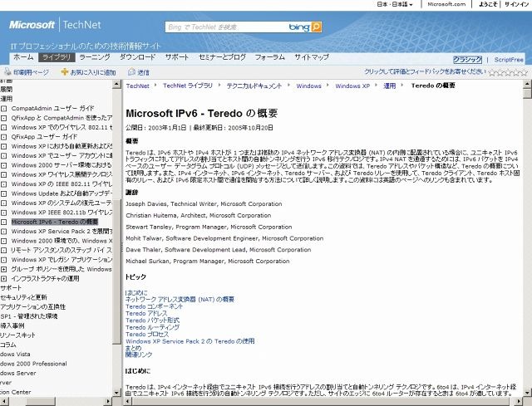Open the Microsoft.com link at top

(x=446, y=4)
